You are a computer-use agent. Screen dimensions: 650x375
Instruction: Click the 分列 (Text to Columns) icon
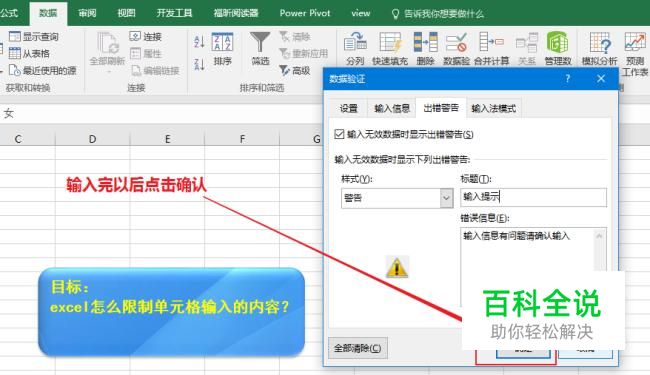click(x=355, y=42)
